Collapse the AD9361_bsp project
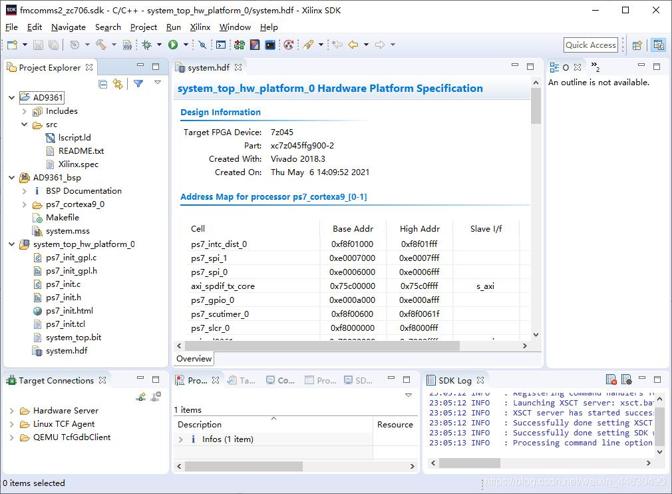Image resolution: width=672 pixels, height=494 pixels. [12, 177]
